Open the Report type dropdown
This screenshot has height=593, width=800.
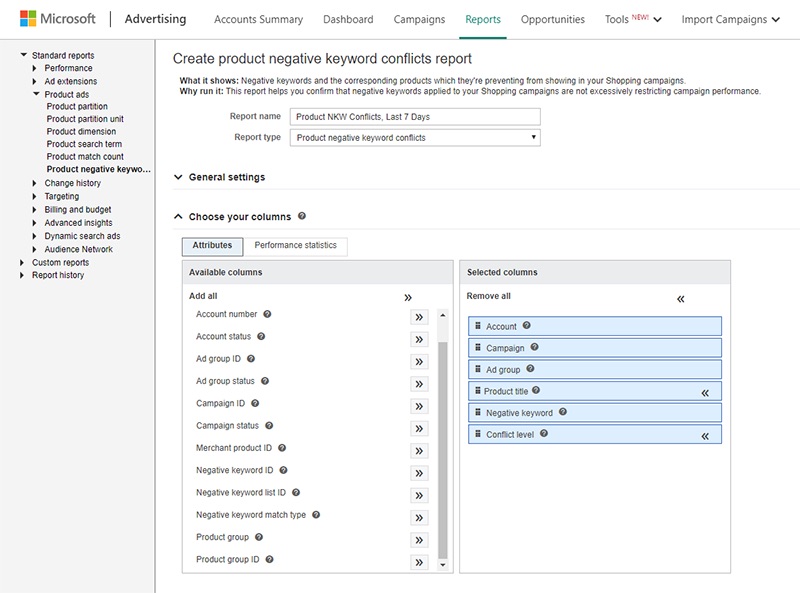coord(415,138)
